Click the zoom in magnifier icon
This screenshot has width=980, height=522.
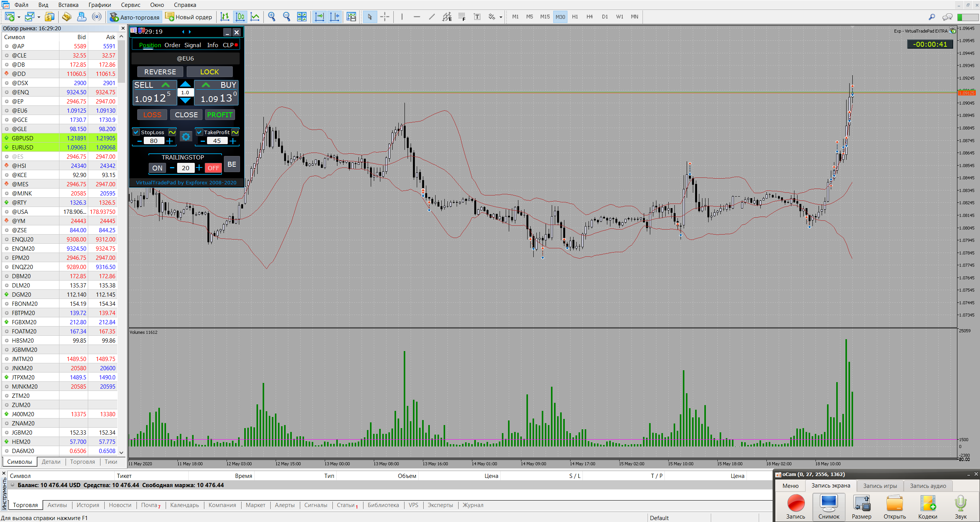(271, 17)
